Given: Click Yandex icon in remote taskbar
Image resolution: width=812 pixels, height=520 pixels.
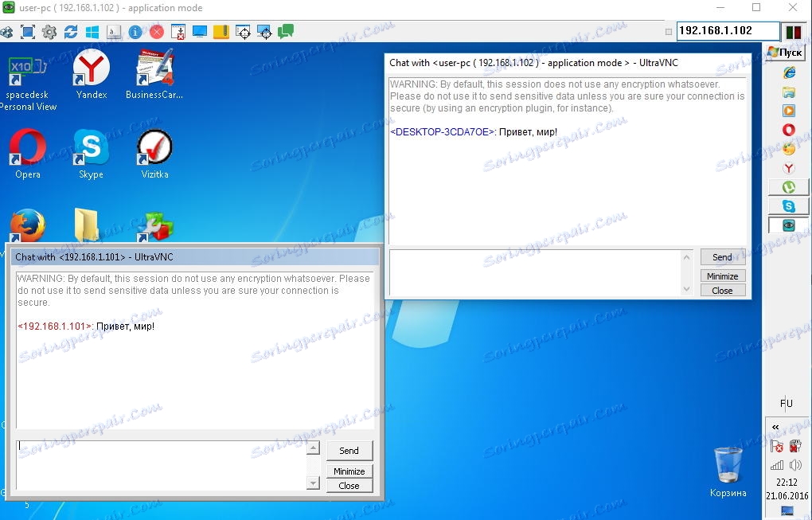Looking at the screenshot, I should (x=789, y=168).
